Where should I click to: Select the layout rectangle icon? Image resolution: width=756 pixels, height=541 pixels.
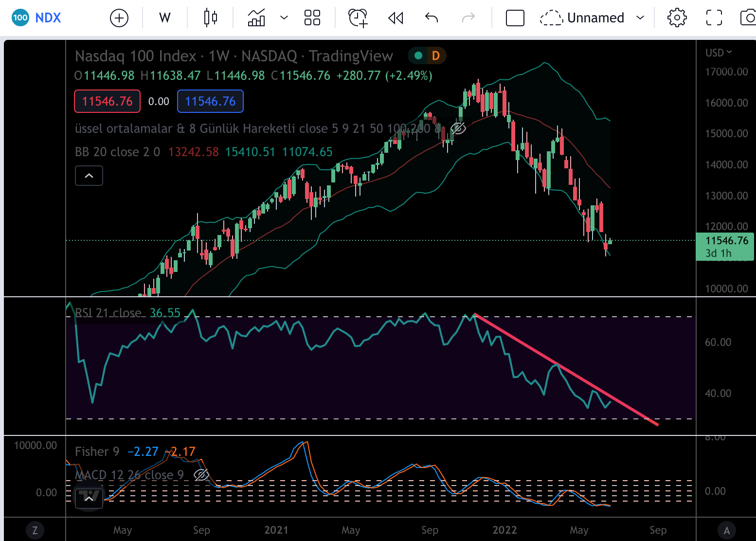coord(515,18)
